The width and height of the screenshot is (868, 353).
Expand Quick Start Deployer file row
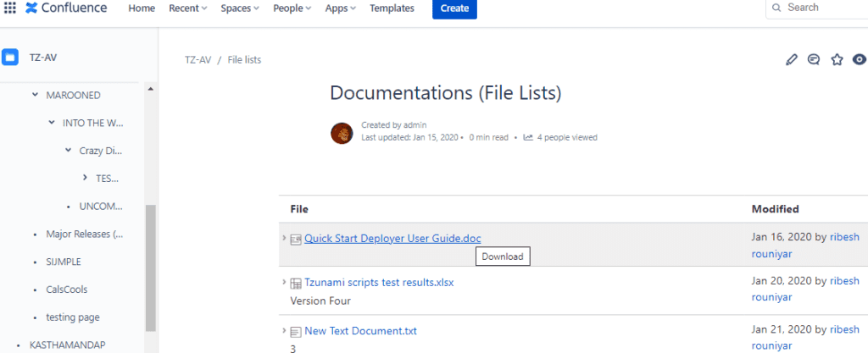tap(285, 238)
